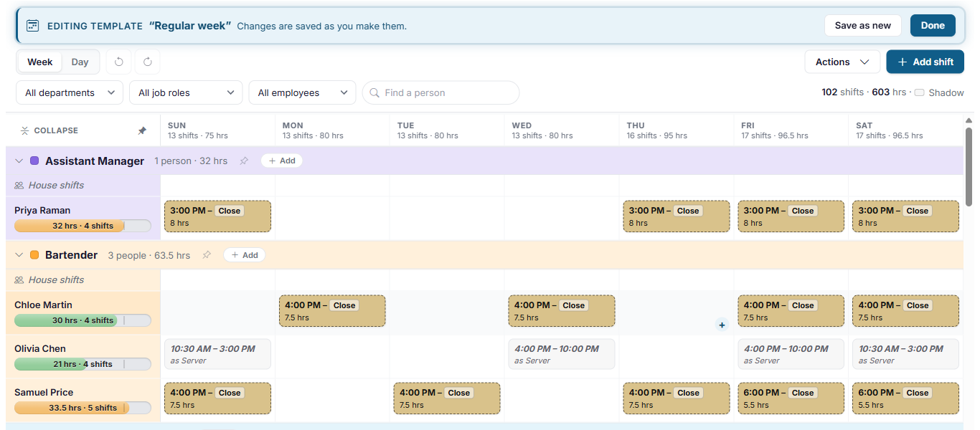
Task: Open Olivia Chen's Sunday 10:30 AM Server shift
Action: coord(217,354)
